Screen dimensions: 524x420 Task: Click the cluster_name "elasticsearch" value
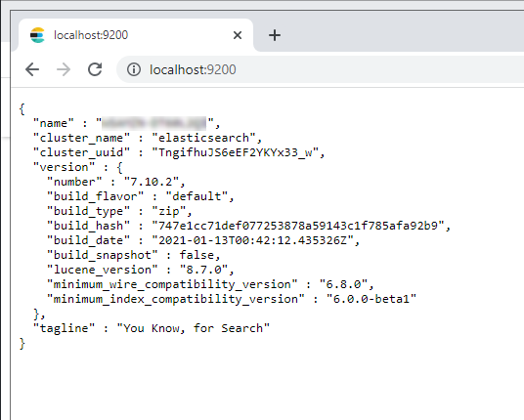coord(204,138)
